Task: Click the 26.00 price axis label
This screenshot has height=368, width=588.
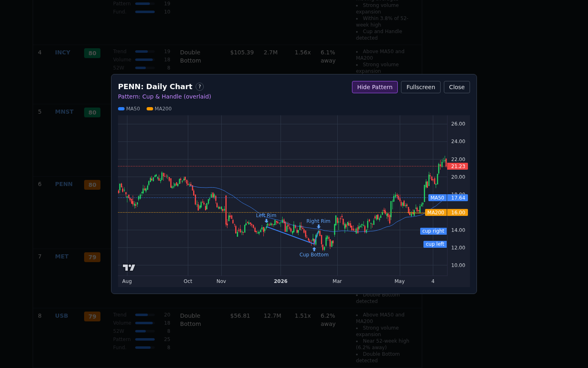Action: [x=458, y=124]
